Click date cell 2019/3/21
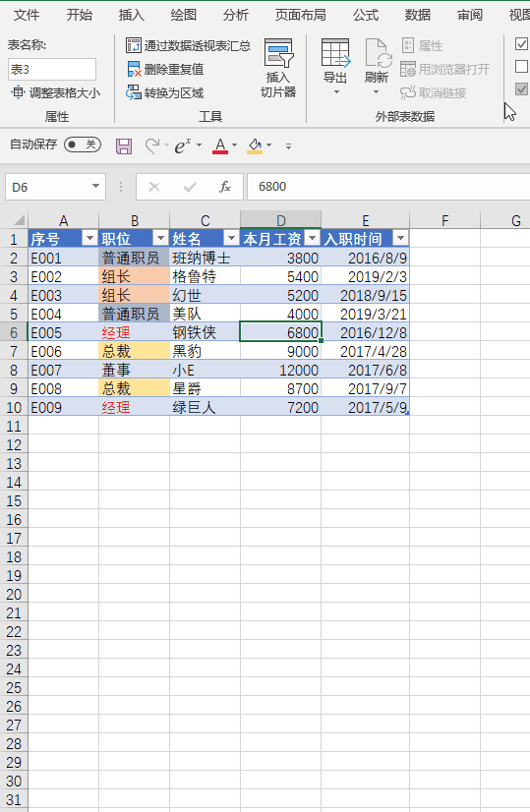This screenshot has width=530, height=812. pos(365,314)
